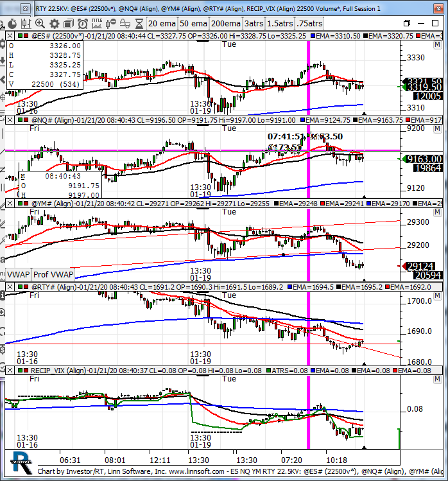Click the 1.5atrs toolbar button
Image resolution: width=448 pixels, height=481 pixels.
pyautogui.click(x=280, y=24)
